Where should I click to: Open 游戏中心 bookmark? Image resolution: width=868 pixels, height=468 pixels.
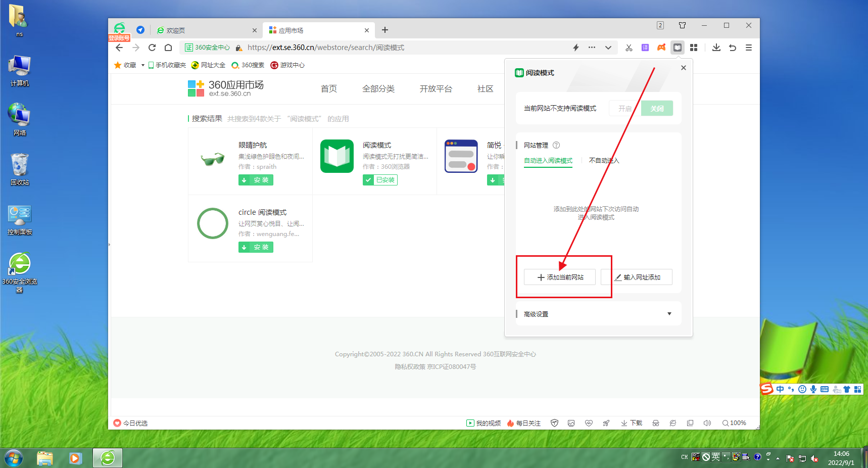pyautogui.click(x=287, y=65)
